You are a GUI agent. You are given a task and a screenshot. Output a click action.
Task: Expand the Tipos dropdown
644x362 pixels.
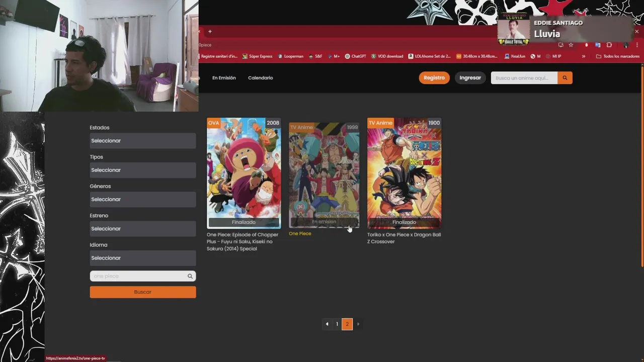(x=143, y=170)
